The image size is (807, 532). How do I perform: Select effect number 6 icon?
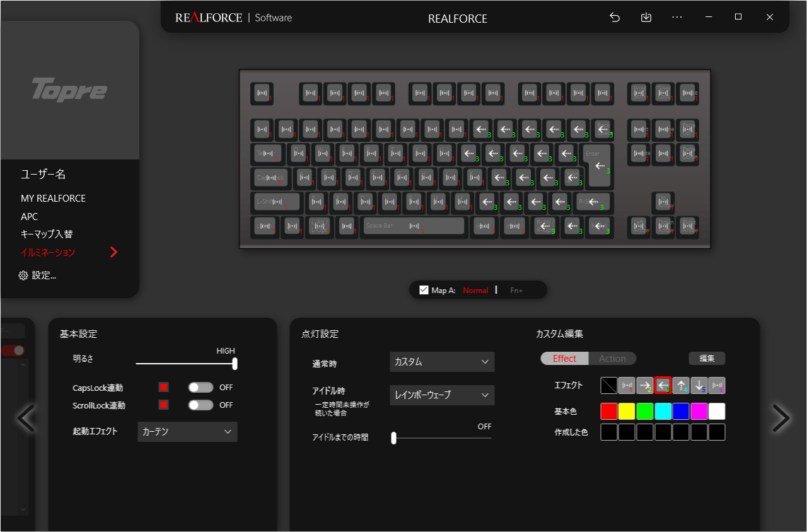click(x=717, y=385)
